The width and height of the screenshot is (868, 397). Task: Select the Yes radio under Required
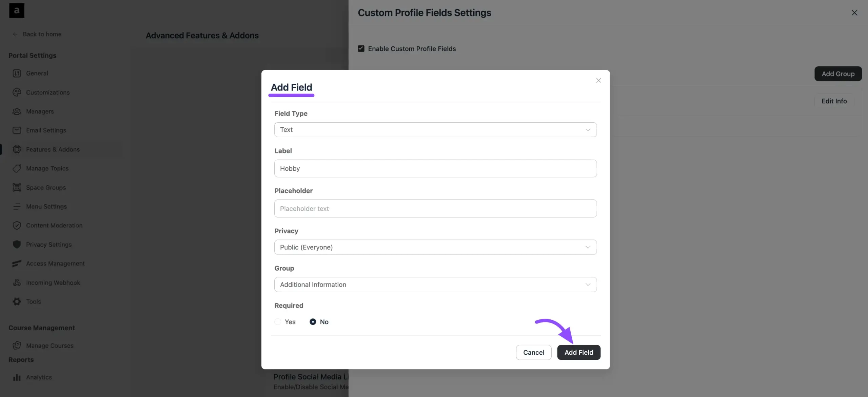point(278,322)
